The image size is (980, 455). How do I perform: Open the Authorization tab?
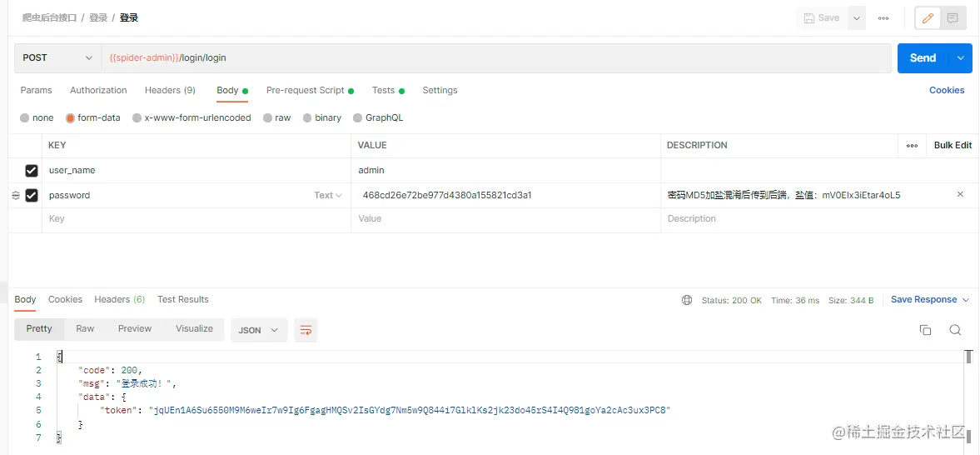coord(98,90)
